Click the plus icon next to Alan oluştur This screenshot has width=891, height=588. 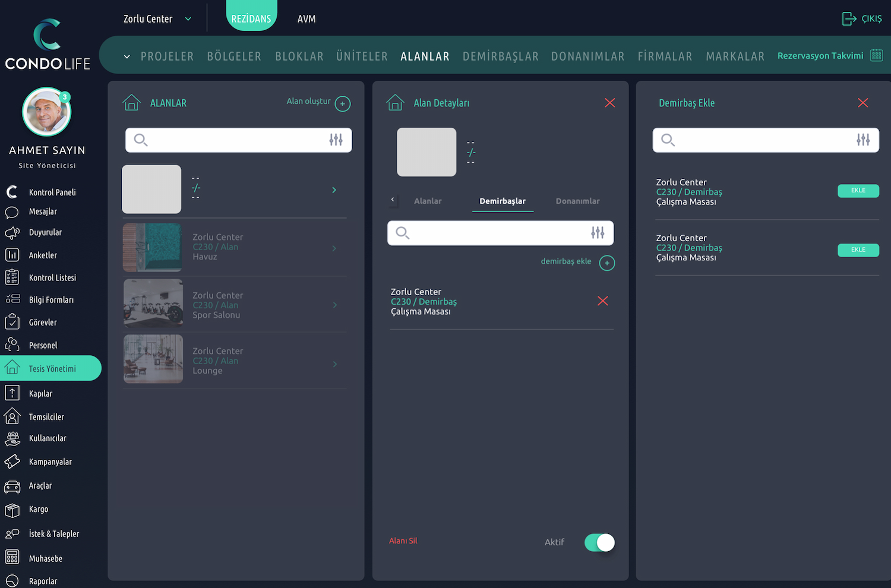[x=343, y=104]
